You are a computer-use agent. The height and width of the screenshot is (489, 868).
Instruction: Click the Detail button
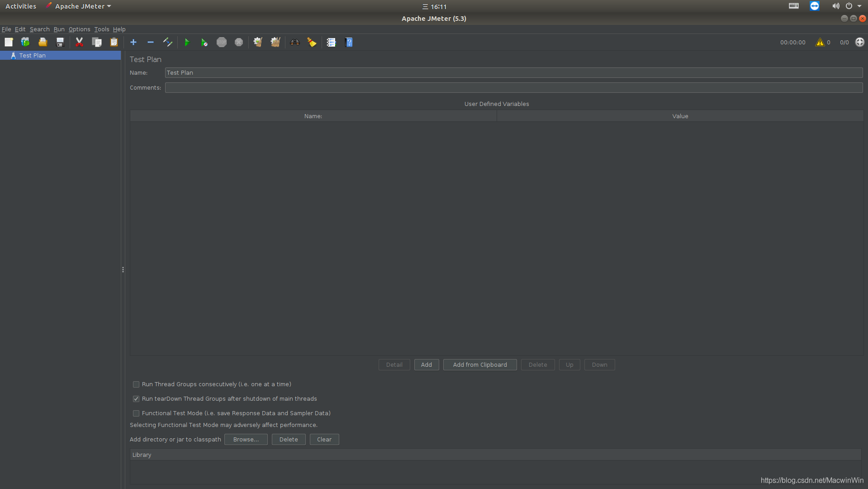click(394, 365)
